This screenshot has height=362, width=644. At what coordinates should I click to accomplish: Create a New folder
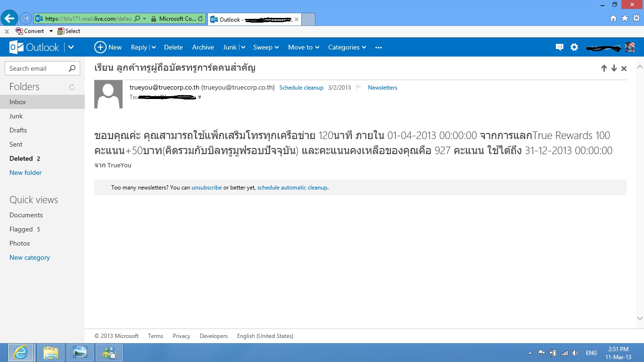click(25, 173)
